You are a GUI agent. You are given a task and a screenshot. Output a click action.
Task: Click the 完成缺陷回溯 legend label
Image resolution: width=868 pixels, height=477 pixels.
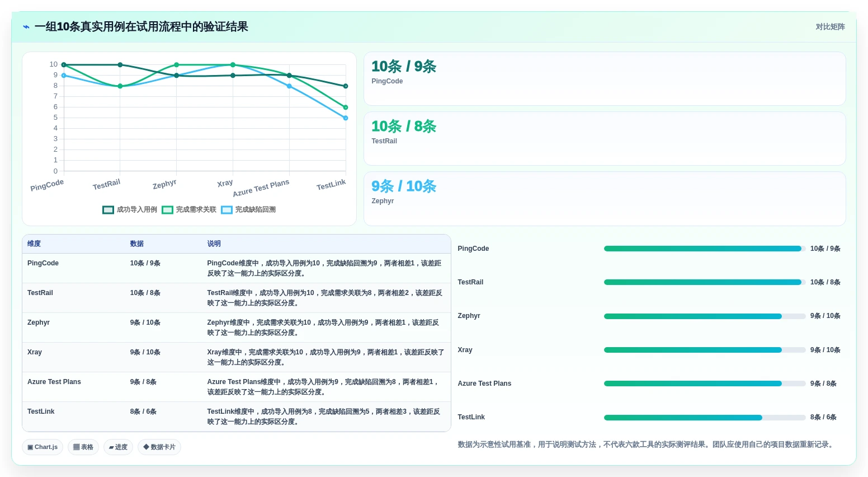[256, 210]
